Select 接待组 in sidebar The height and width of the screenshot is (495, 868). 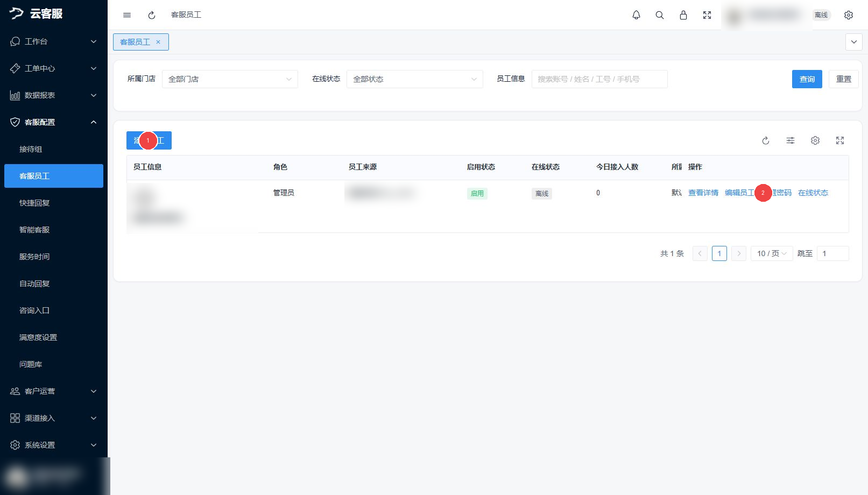click(54, 149)
